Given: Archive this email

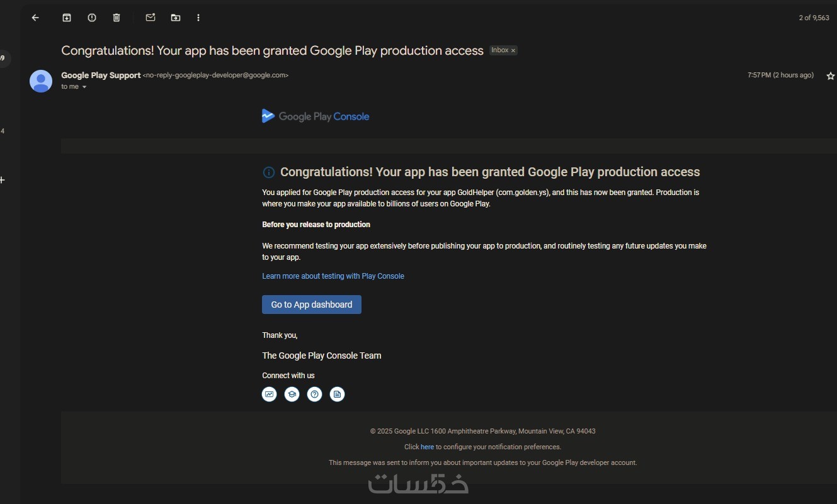Looking at the screenshot, I should point(67,18).
